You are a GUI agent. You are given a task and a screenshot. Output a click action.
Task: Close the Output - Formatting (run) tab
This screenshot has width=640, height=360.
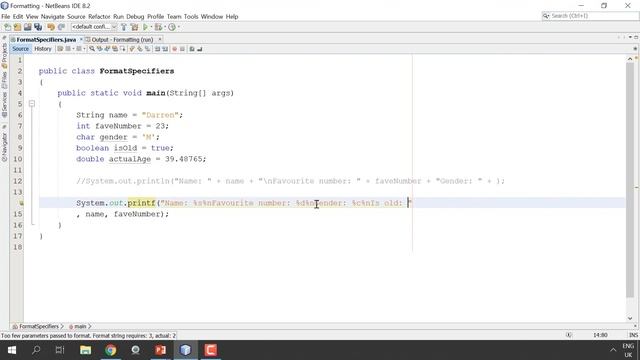click(x=160, y=39)
